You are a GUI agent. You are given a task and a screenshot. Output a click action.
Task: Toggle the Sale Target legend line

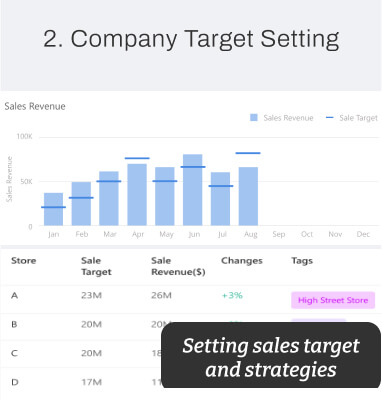click(329, 118)
